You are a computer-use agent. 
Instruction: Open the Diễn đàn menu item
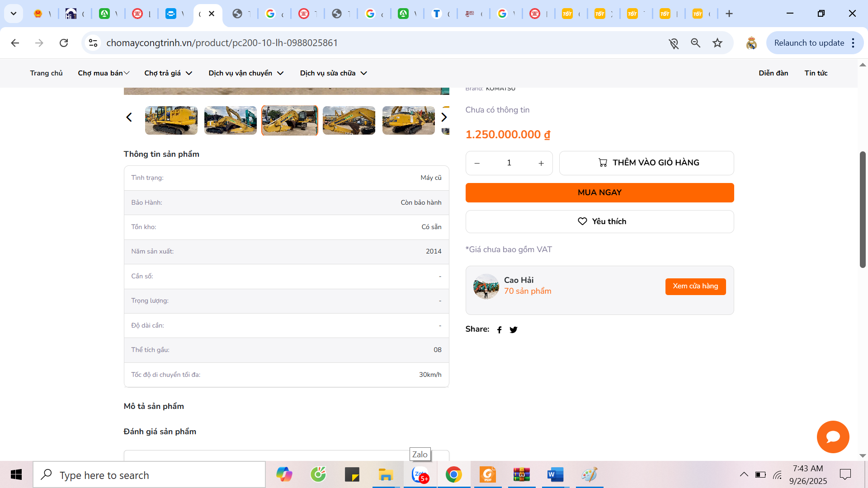[x=773, y=73]
